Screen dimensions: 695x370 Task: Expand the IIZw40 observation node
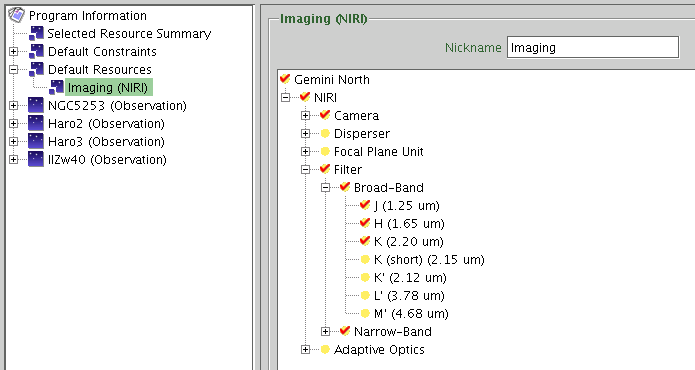(x=13, y=160)
